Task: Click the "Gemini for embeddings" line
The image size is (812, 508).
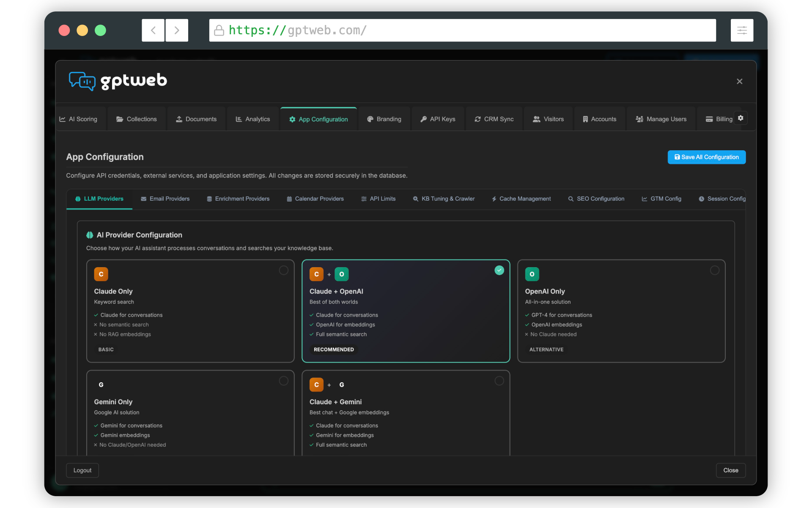Action: tap(342, 435)
